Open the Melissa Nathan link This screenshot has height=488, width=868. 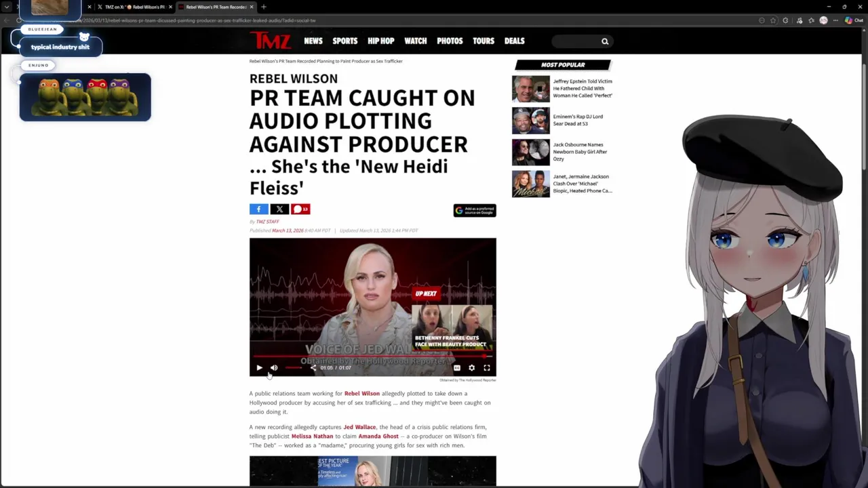[312, 436]
